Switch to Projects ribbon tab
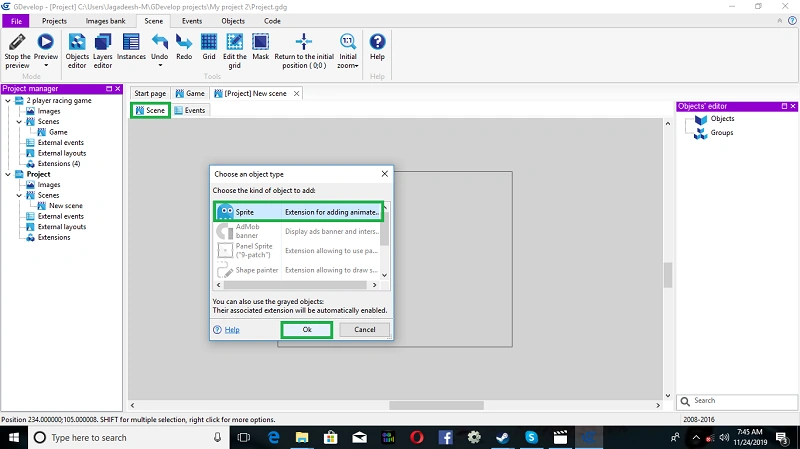 54,21
